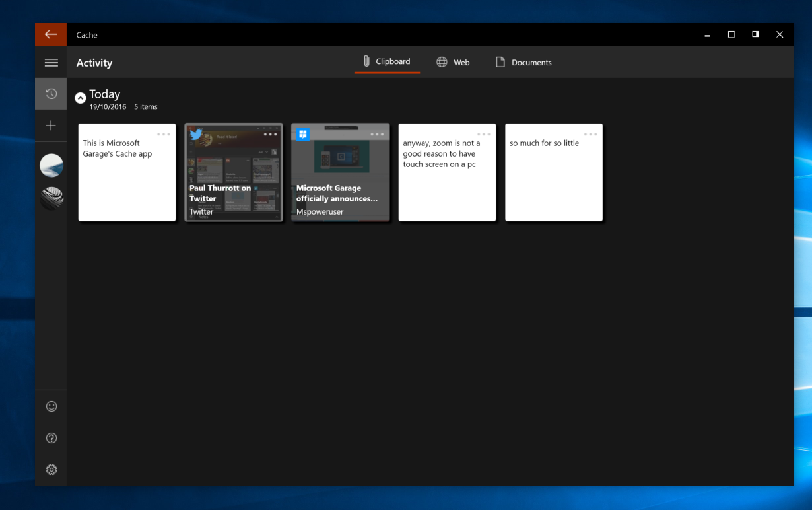Open the help question mark icon
812x510 pixels.
coord(51,438)
